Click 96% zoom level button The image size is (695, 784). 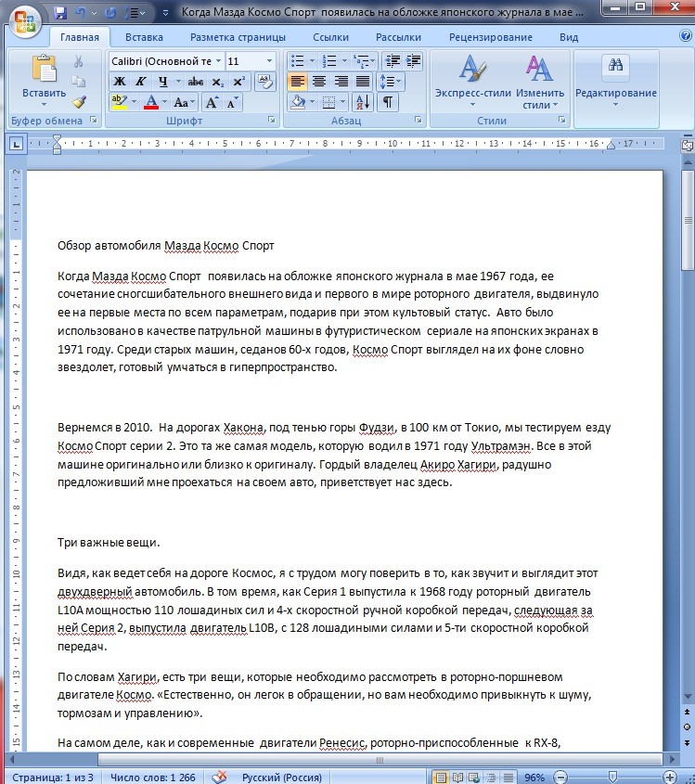[534, 778]
